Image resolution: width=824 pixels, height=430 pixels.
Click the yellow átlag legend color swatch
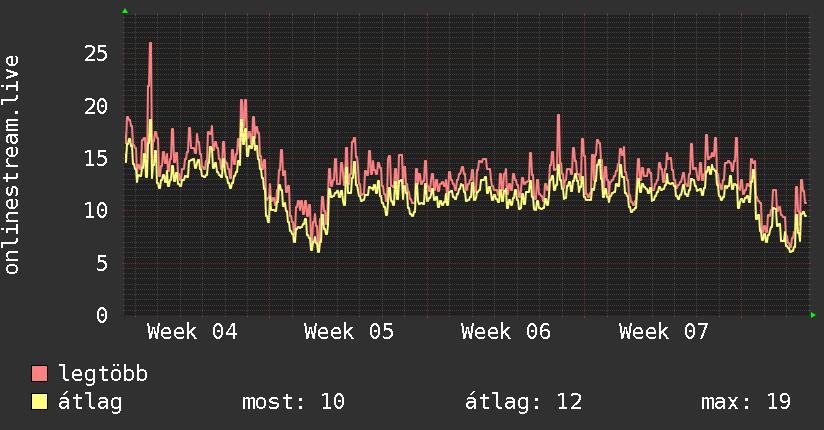[39, 401]
